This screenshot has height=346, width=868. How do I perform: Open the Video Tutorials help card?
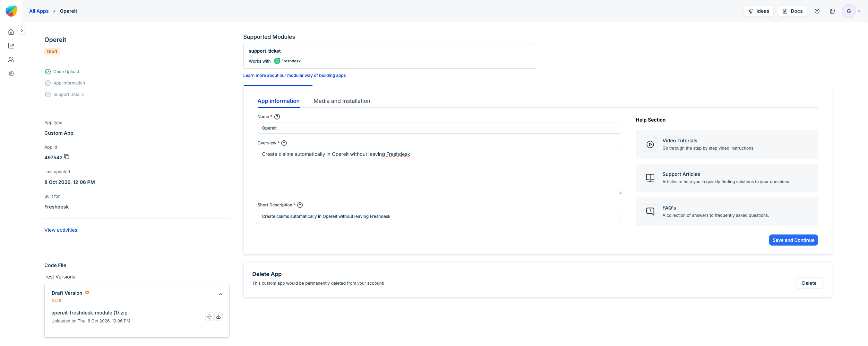[x=727, y=144]
